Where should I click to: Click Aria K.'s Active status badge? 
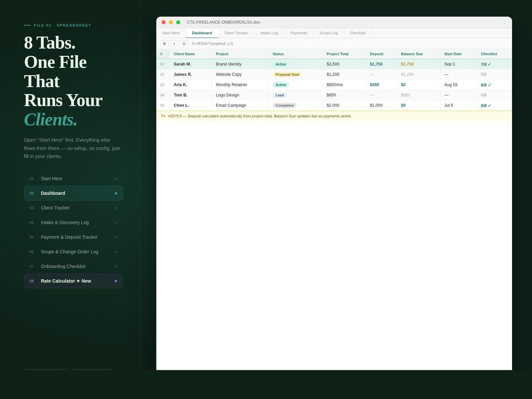tap(281, 85)
